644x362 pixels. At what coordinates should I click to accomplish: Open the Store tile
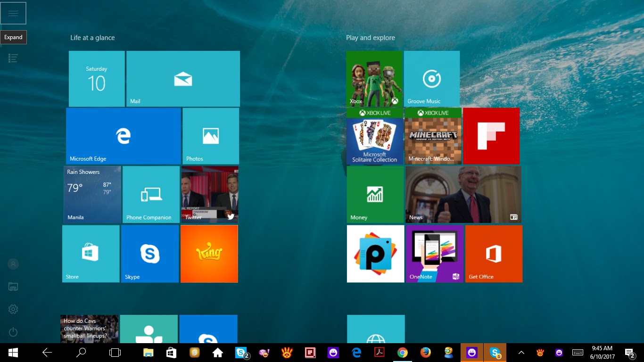(91, 254)
